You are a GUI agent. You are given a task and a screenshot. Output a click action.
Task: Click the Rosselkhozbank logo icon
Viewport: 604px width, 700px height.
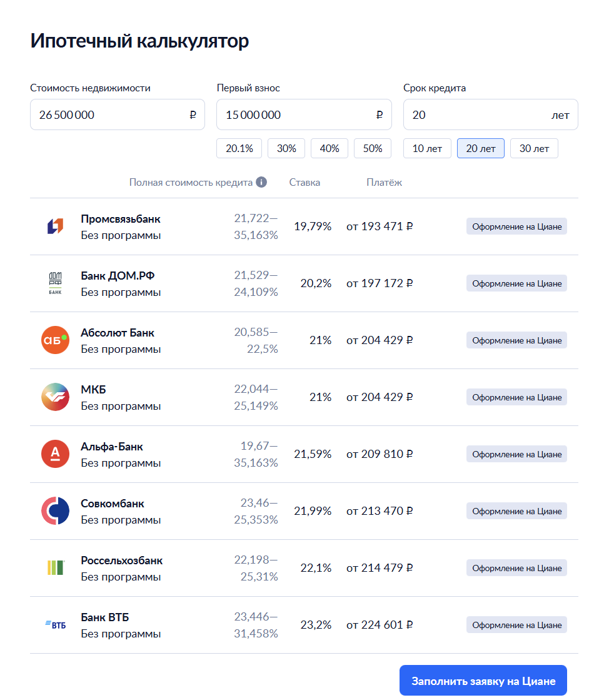[55, 568]
